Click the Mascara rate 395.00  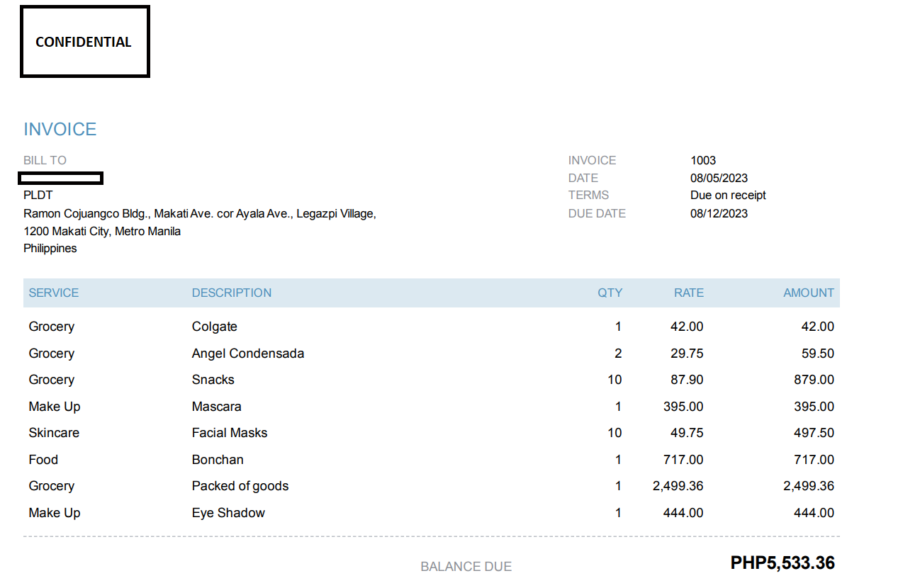(683, 407)
